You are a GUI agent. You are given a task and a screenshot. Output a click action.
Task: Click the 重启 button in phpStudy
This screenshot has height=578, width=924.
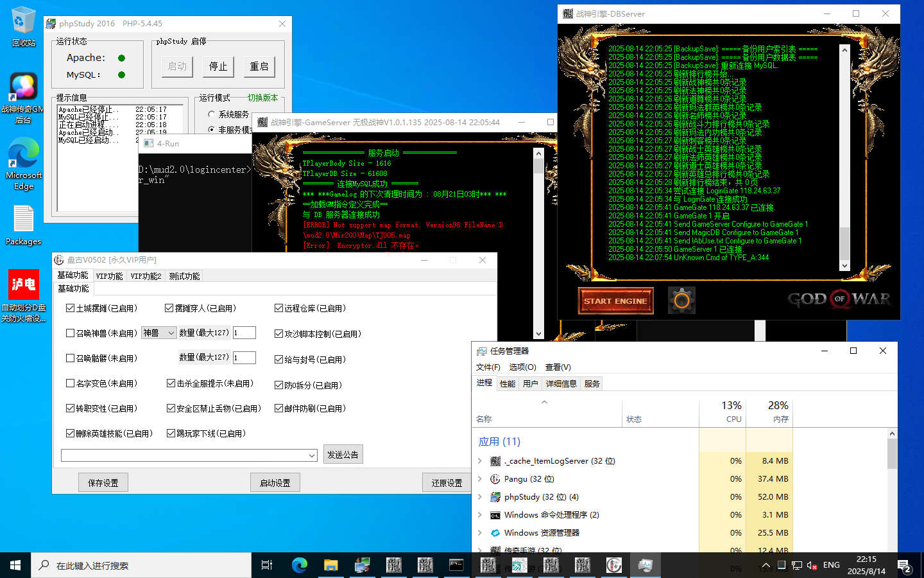(x=259, y=67)
